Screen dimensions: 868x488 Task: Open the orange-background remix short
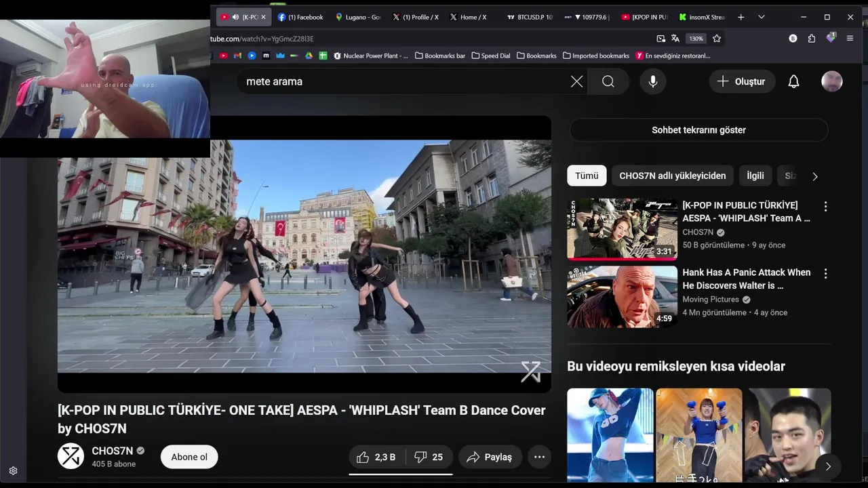click(699, 435)
